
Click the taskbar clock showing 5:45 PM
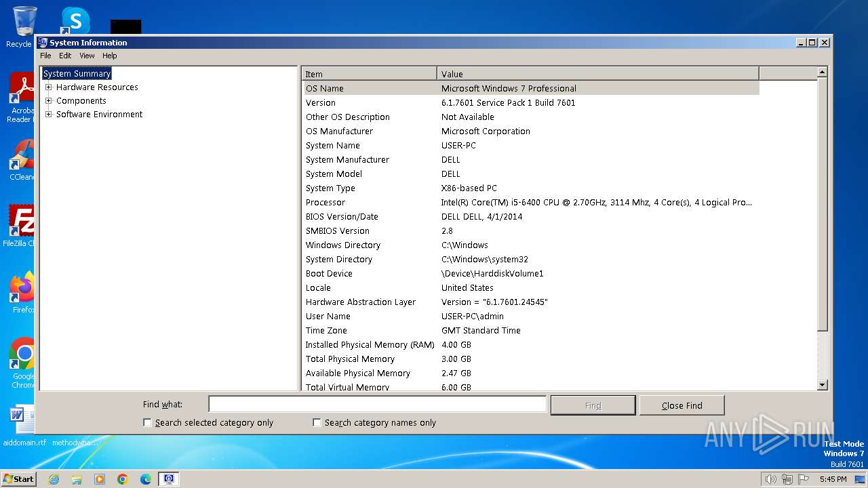833,479
